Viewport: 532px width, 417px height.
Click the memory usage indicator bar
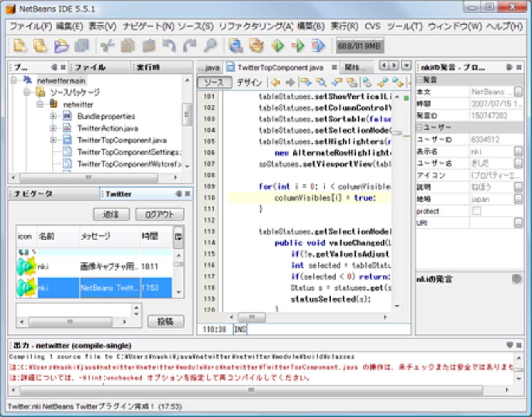[359, 46]
